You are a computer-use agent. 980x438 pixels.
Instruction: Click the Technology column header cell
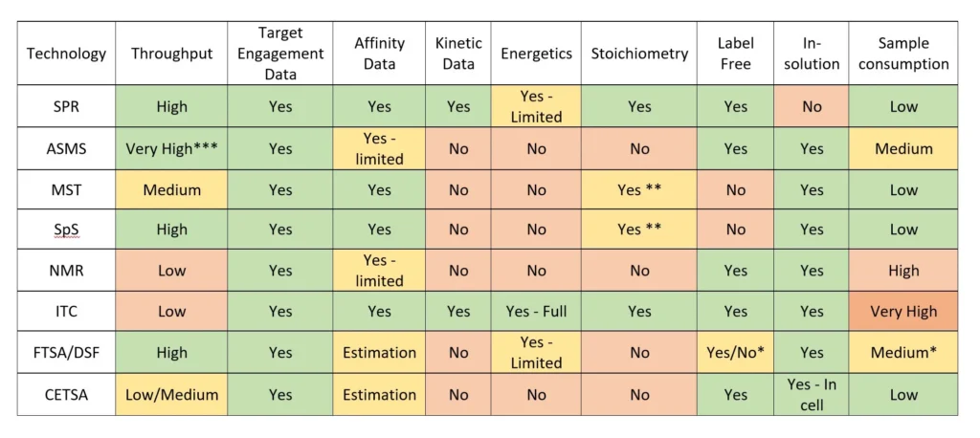[66, 54]
